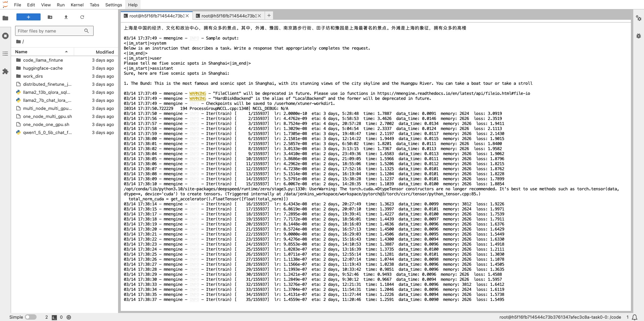The image size is (644, 321).
Task: Refresh the file browser list
Action: click(82, 17)
